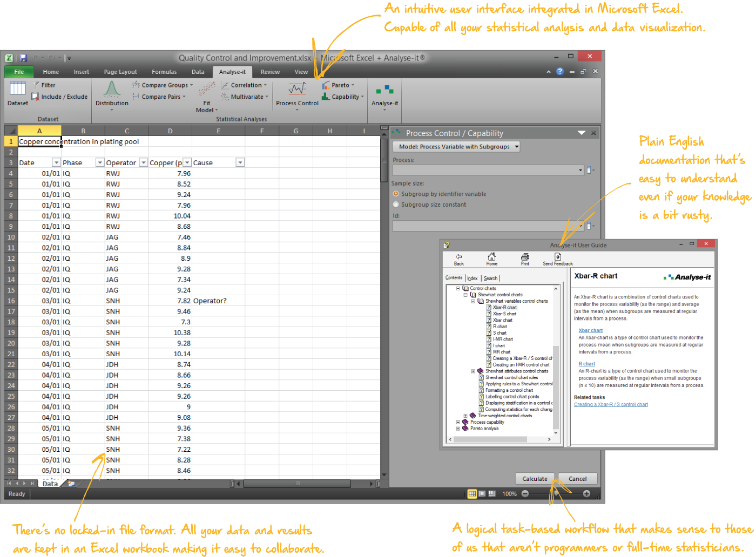Open the Process variable dropdown
The image size is (756, 557).
click(x=580, y=171)
